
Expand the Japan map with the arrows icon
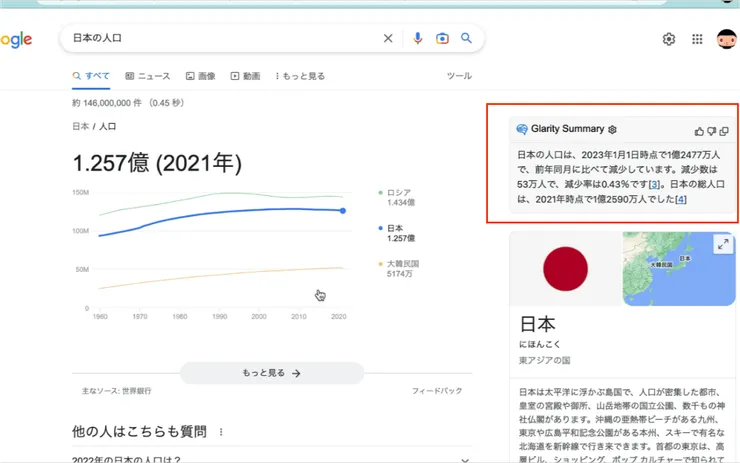click(723, 244)
